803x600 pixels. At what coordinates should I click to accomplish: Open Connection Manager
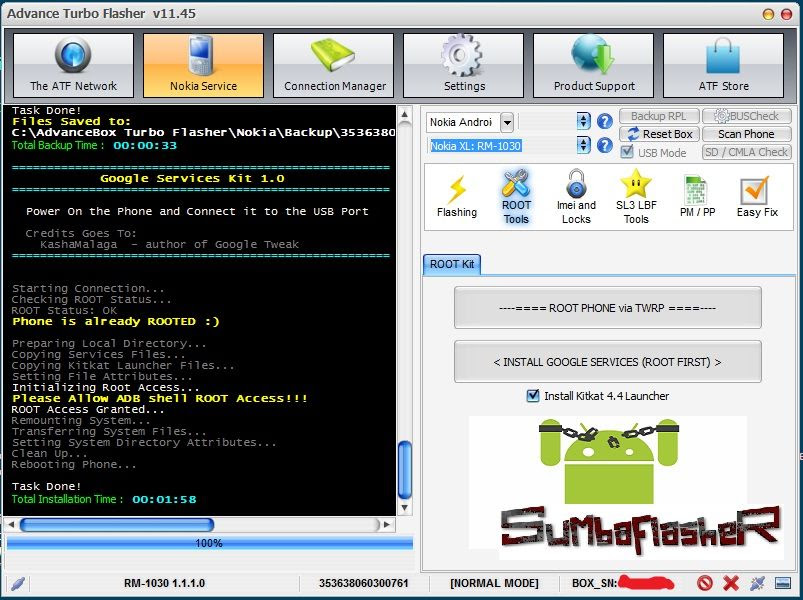[x=333, y=66]
